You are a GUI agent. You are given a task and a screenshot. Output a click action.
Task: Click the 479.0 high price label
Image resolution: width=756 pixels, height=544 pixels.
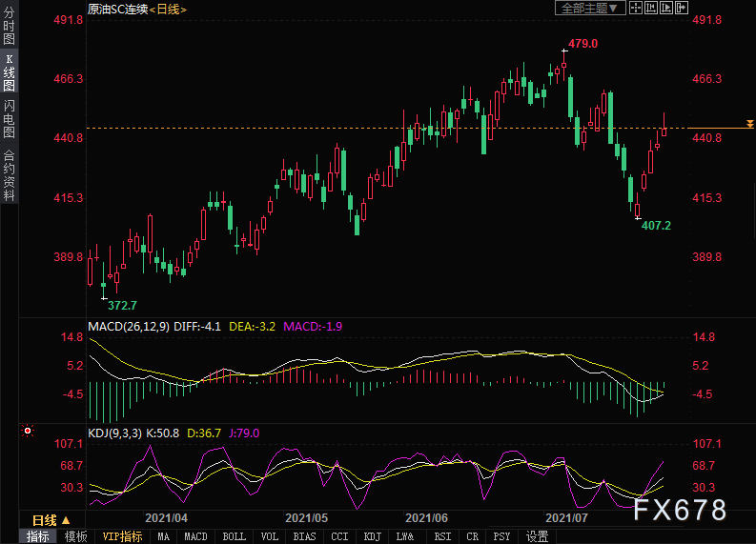coord(582,44)
